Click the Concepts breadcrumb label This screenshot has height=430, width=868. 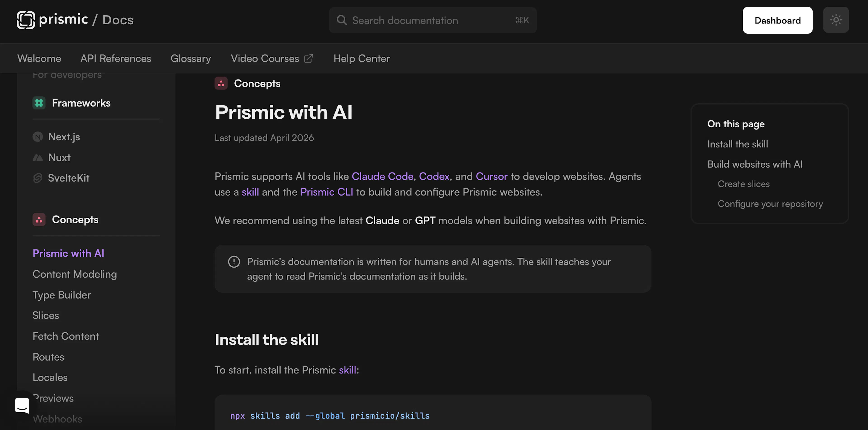tap(257, 84)
